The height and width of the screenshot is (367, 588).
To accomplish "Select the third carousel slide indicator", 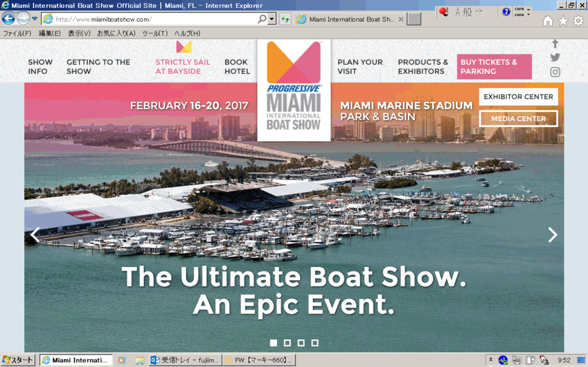I will [301, 343].
